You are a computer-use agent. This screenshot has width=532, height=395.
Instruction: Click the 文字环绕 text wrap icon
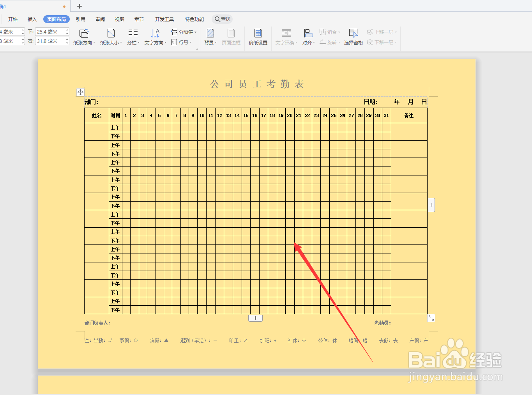pos(286,34)
